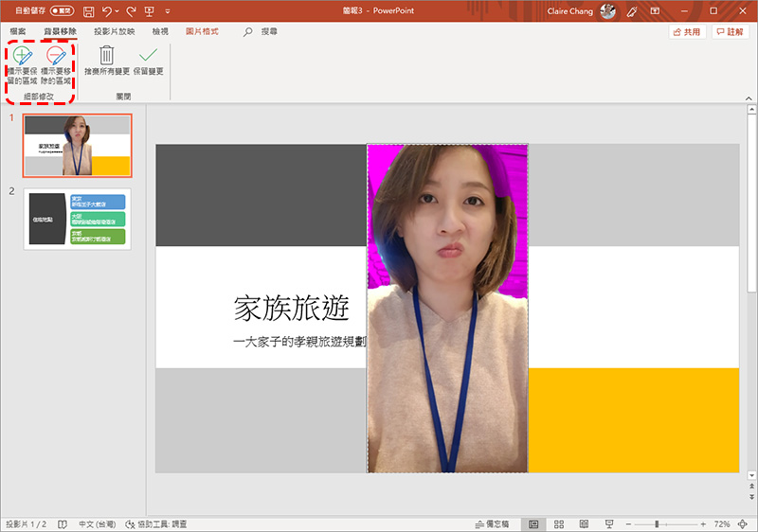Save the presentation via floppy icon
This screenshot has height=532, width=758.
coord(88,11)
